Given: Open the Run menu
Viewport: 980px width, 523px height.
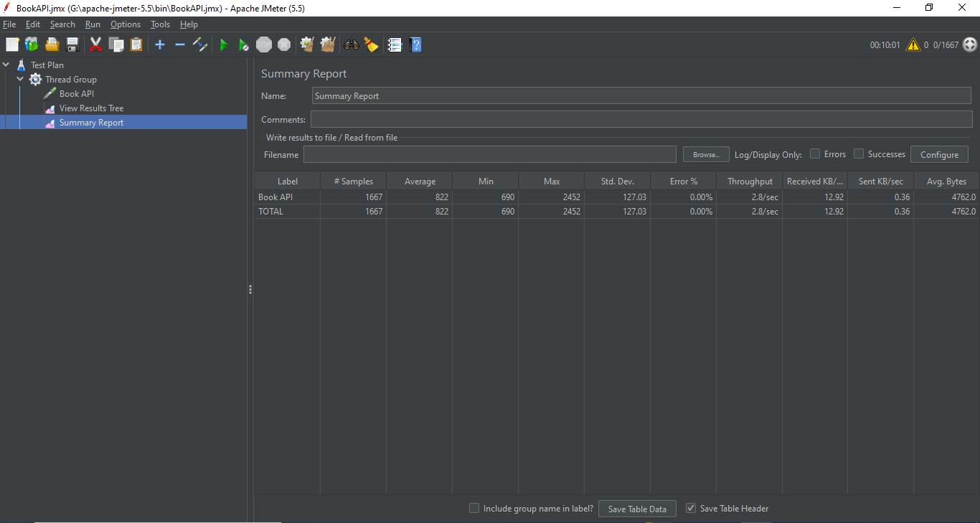Looking at the screenshot, I should [93, 24].
